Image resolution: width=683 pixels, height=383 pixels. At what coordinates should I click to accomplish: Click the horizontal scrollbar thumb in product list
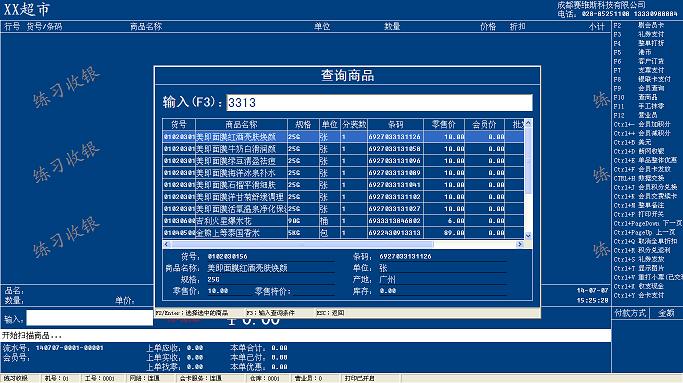(x=302, y=244)
